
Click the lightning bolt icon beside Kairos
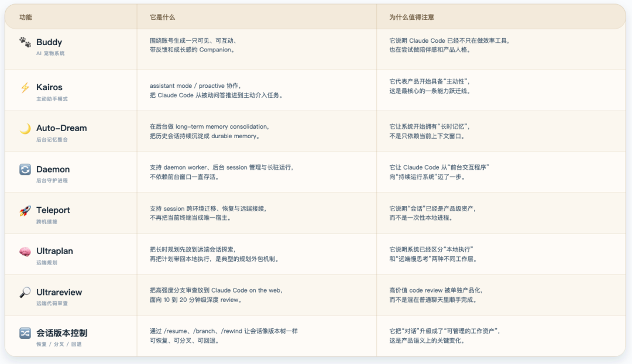point(25,87)
